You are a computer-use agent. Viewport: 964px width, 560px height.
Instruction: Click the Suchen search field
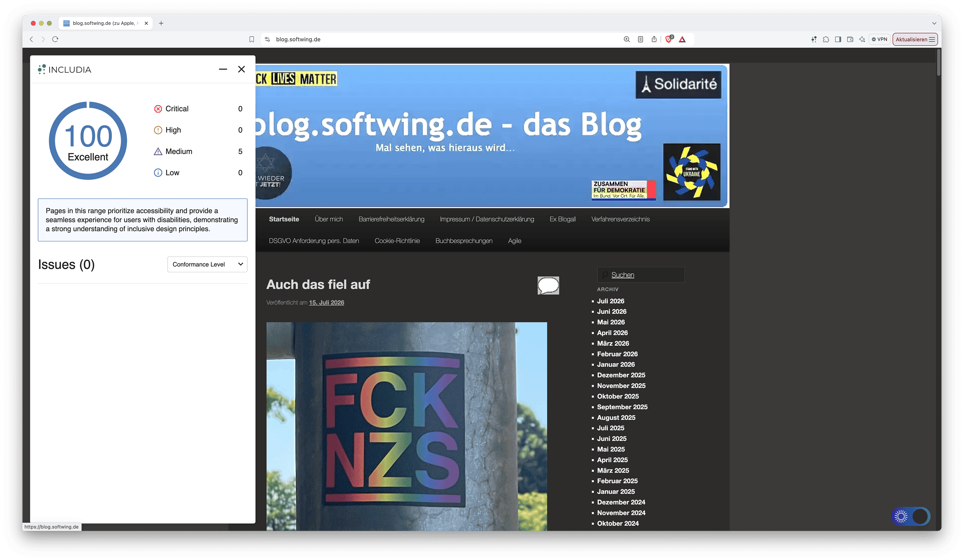click(x=641, y=275)
